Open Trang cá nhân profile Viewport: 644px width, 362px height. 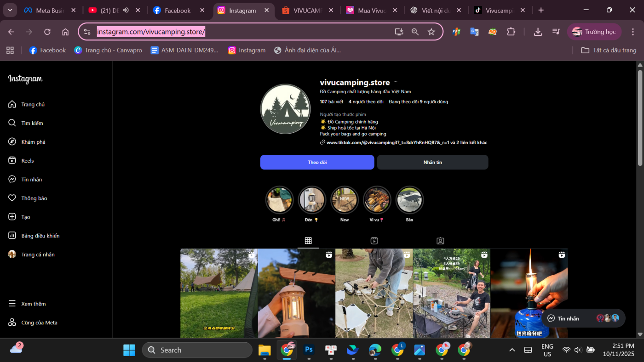(x=31, y=255)
